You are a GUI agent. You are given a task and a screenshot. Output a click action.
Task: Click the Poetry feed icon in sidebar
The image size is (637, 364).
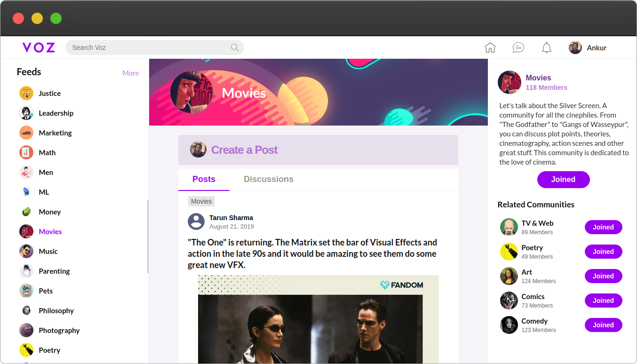[26, 350]
